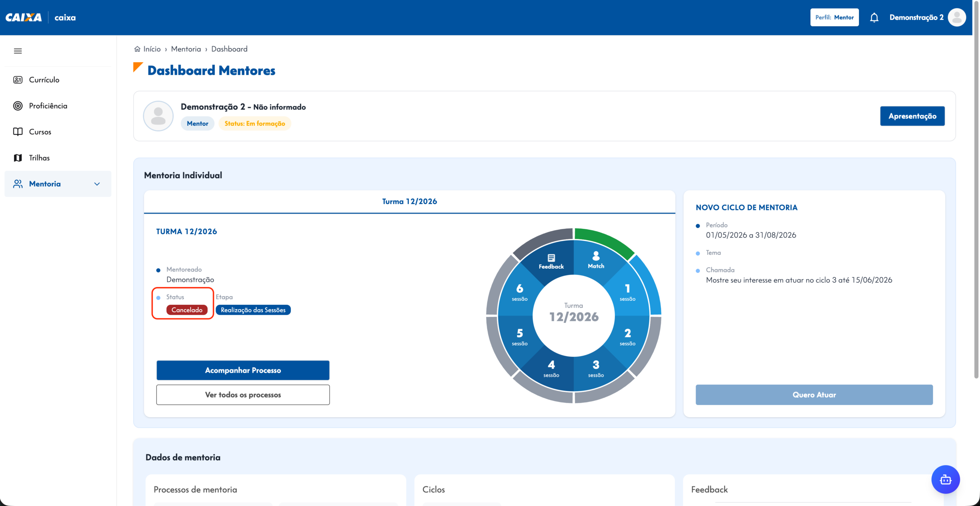Open the hamburger menu icon
The width and height of the screenshot is (980, 506).
tap(18, 51)
